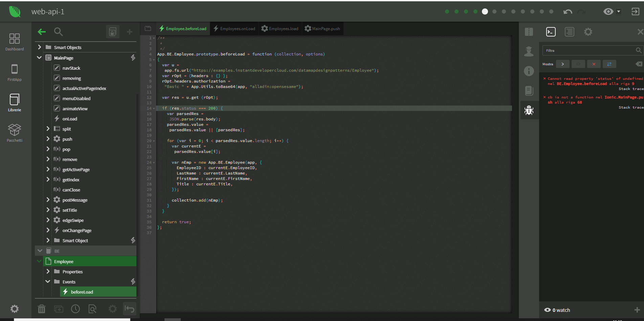Select the navStack property
Viewport: 644px width, 321px height.
[71, 68]
